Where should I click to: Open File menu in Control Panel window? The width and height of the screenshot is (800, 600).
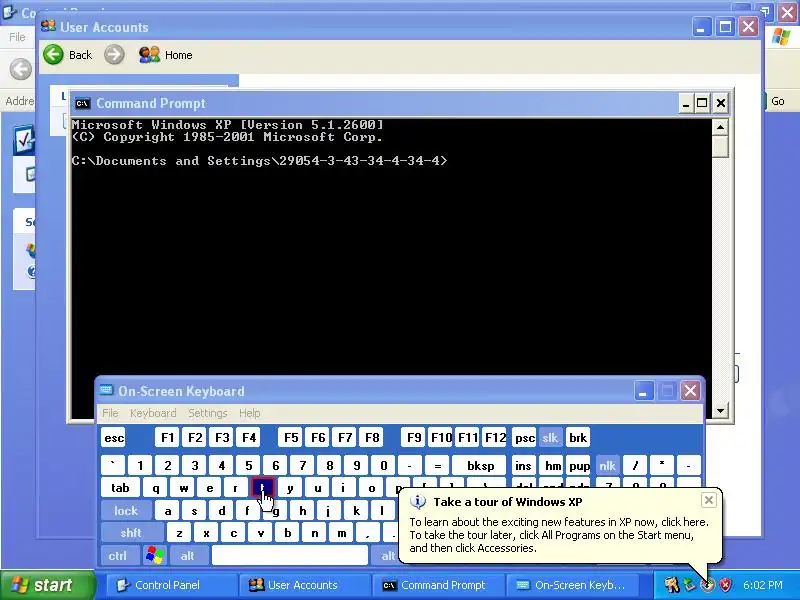(x=17, y=37)
